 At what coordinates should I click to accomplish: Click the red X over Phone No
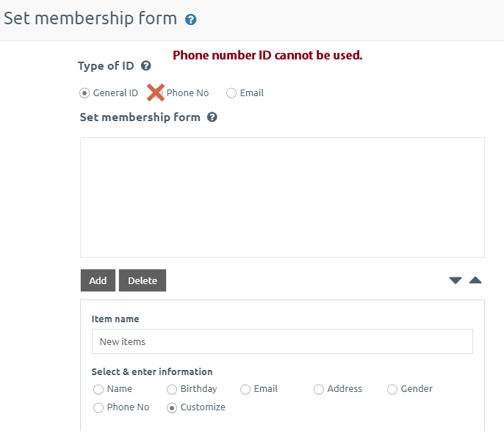[x=155, y=92]
